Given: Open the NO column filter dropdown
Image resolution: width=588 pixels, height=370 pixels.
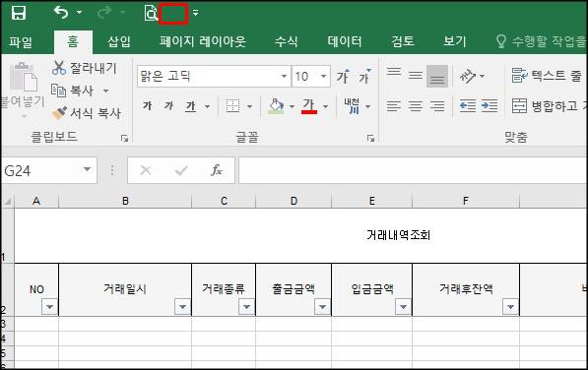Looking at the screenshot, I should [x=49, y=307].
